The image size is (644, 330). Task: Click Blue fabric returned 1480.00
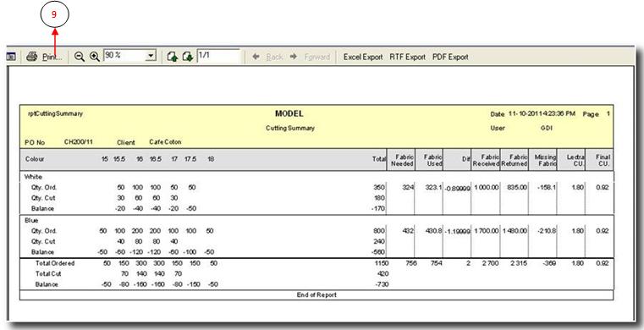515,231
